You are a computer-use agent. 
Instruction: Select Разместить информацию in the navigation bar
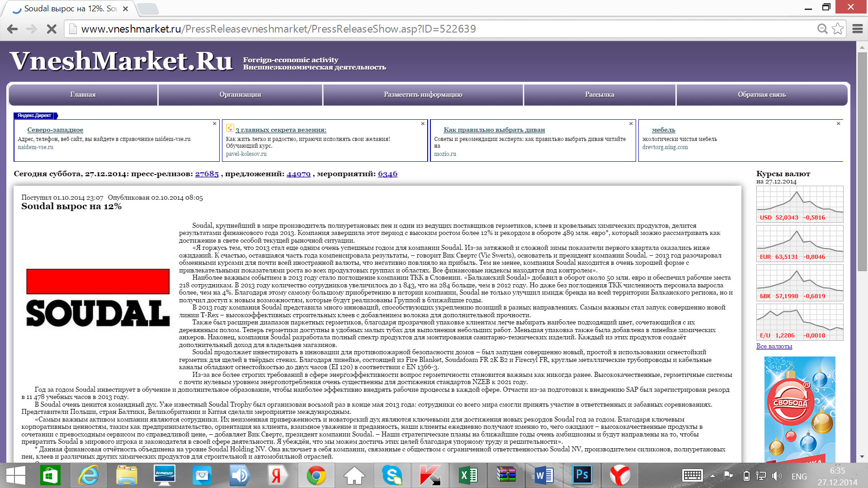point(423,94)
